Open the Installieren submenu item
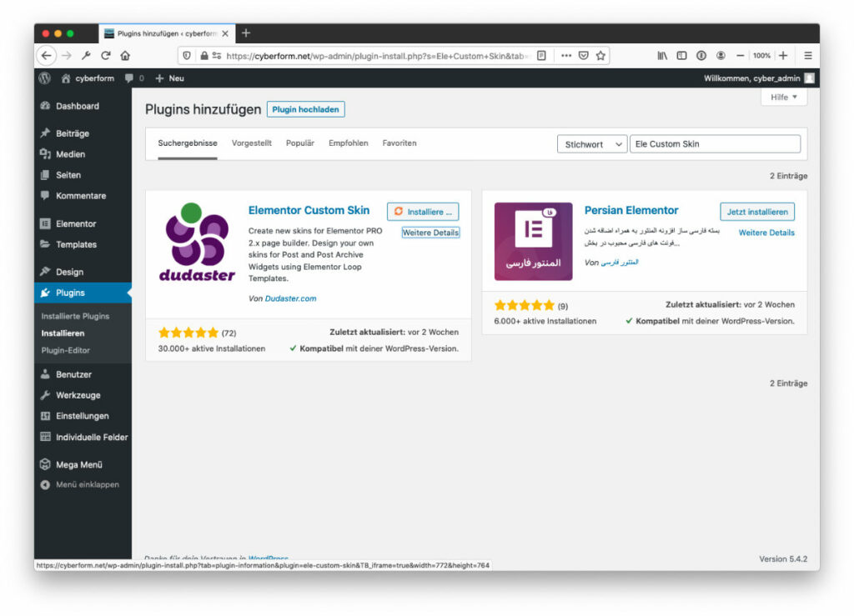Image resolution: width=854 pixels, height=616 pixels. (63, 333)
